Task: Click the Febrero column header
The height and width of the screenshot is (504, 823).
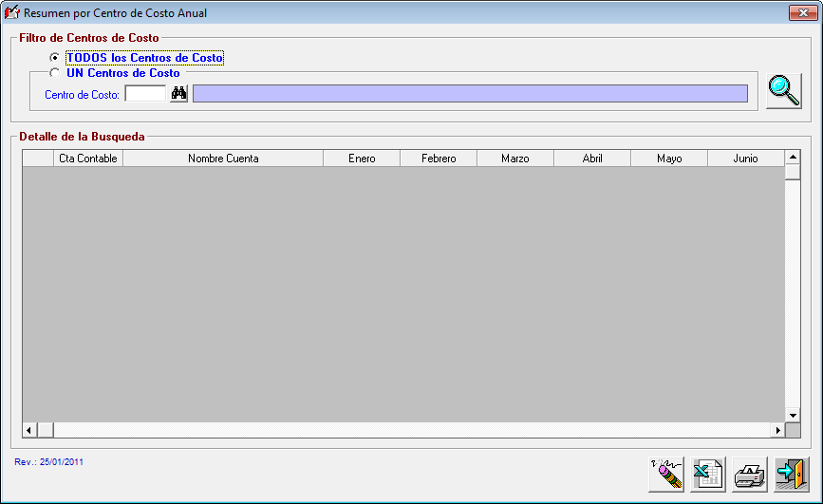Action: point(439,158)
